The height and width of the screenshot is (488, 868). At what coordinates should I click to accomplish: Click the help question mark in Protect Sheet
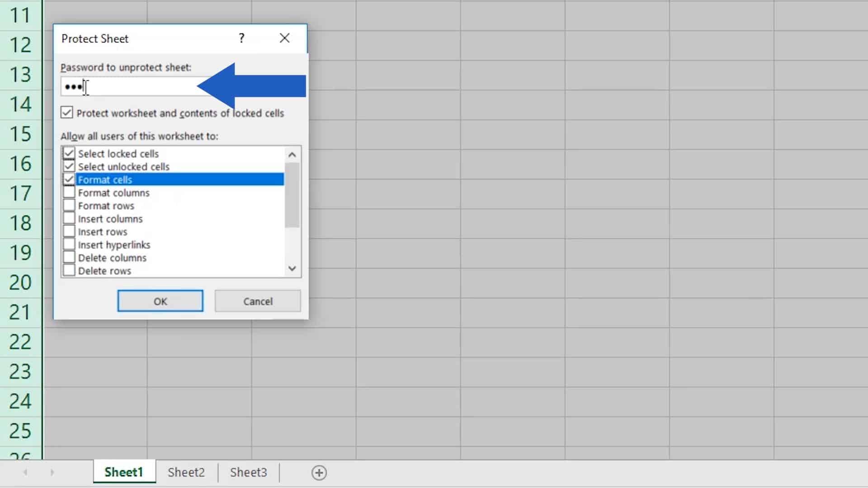[241, 38]
